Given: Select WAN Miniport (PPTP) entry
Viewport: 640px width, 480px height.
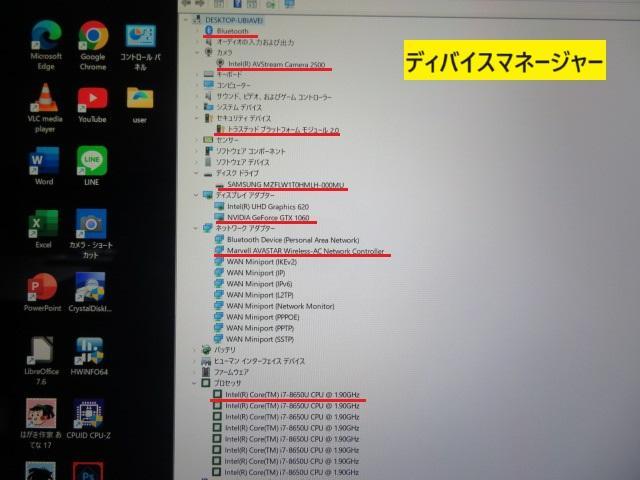Looking at the screenshot, I should [x=260, y=328].
